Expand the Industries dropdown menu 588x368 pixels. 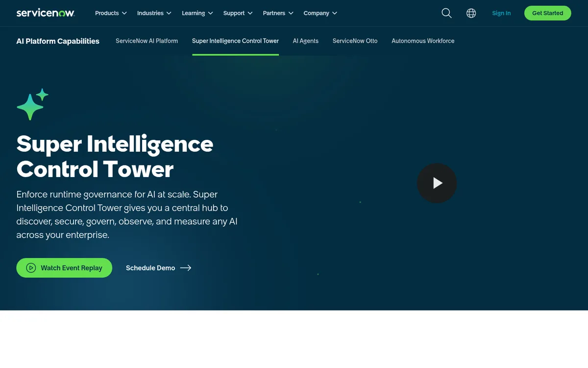(x=154, y=13)
